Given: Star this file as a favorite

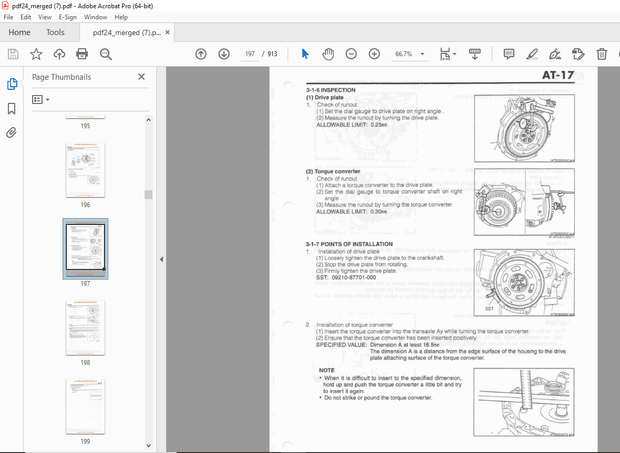Looking at the screenshot, I should pyautogui.click(x=36, y=54).
